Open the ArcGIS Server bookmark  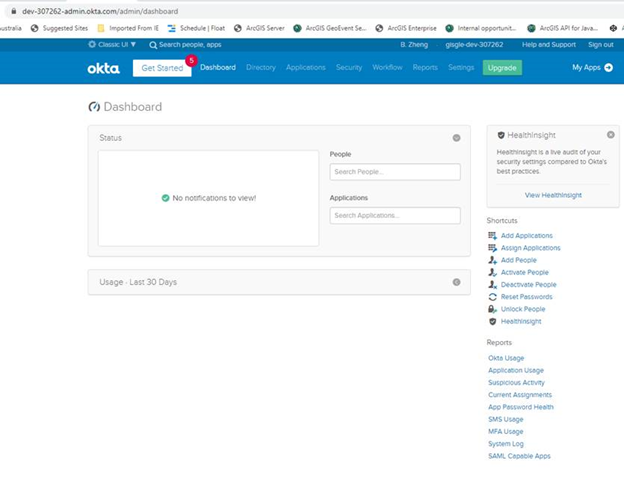(x=259, y=28)
